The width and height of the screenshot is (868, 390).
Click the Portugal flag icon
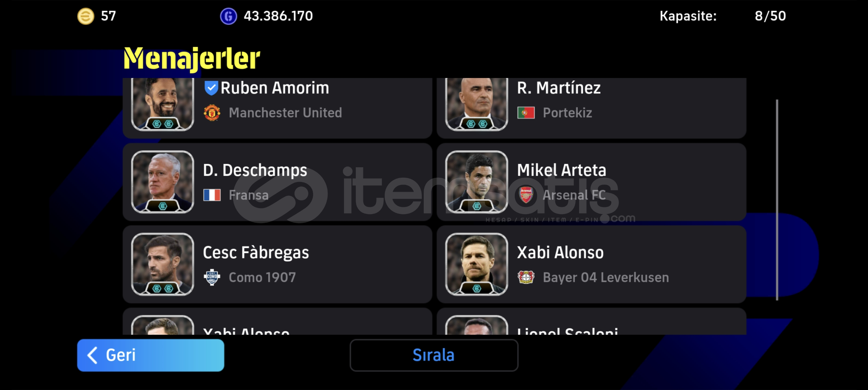point(526,113)
